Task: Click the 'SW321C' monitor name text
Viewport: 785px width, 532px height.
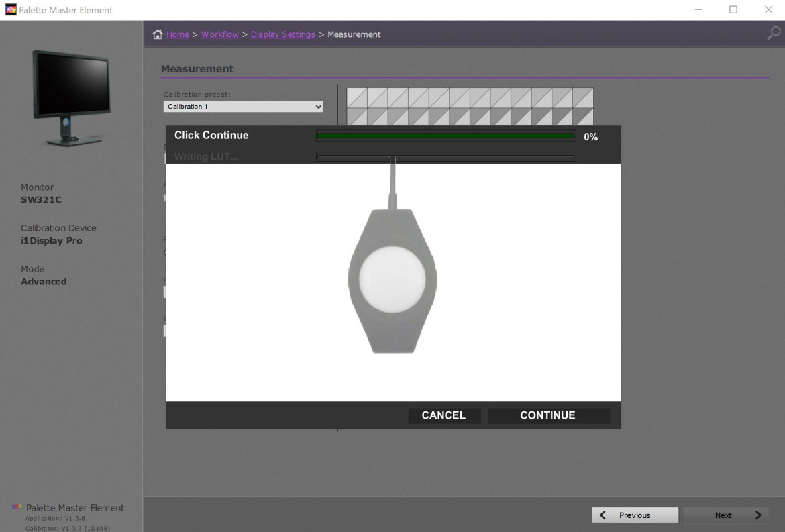Action: [41, 200]
